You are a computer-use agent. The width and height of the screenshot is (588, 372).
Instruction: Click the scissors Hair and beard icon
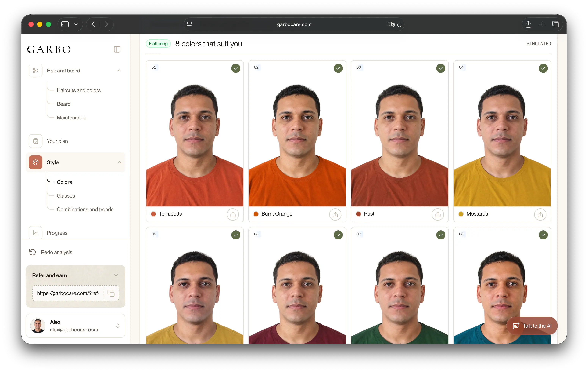click(36, 71)
